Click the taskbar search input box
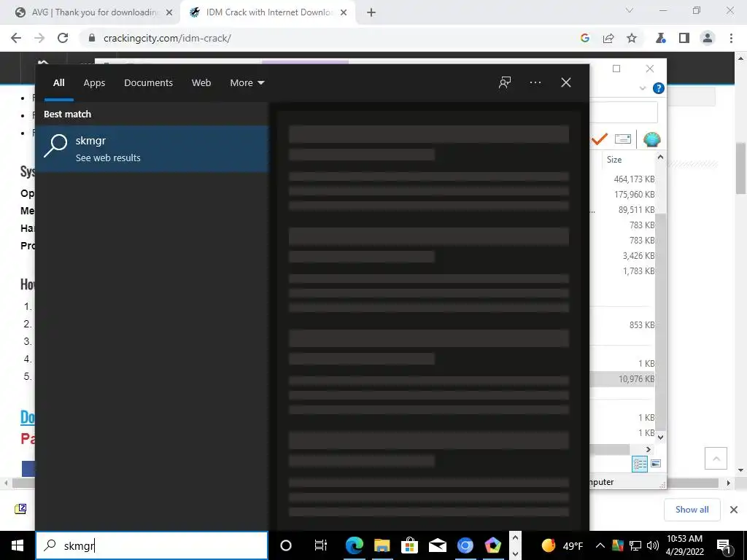 [x=152, y=545]
